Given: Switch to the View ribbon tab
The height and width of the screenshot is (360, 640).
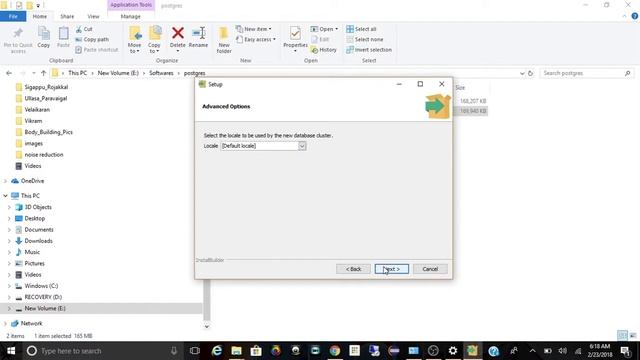Looking at the screenshot, I should pos(93,16).
